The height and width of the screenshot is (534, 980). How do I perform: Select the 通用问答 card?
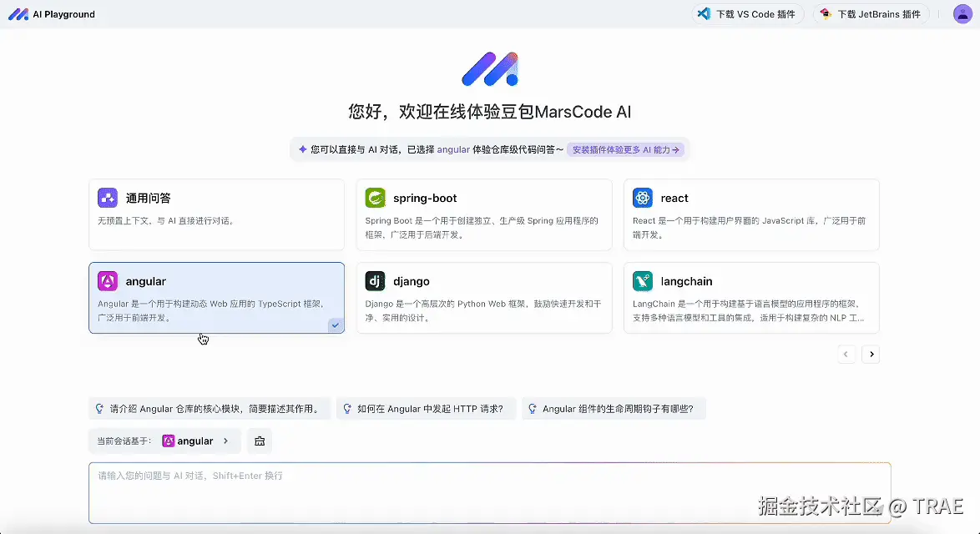point(216,214)
